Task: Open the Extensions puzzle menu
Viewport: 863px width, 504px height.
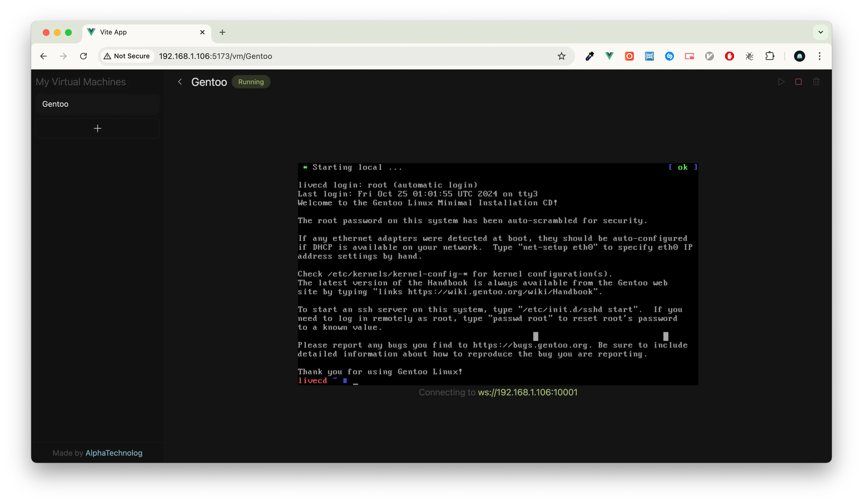Action: point(770,56)
